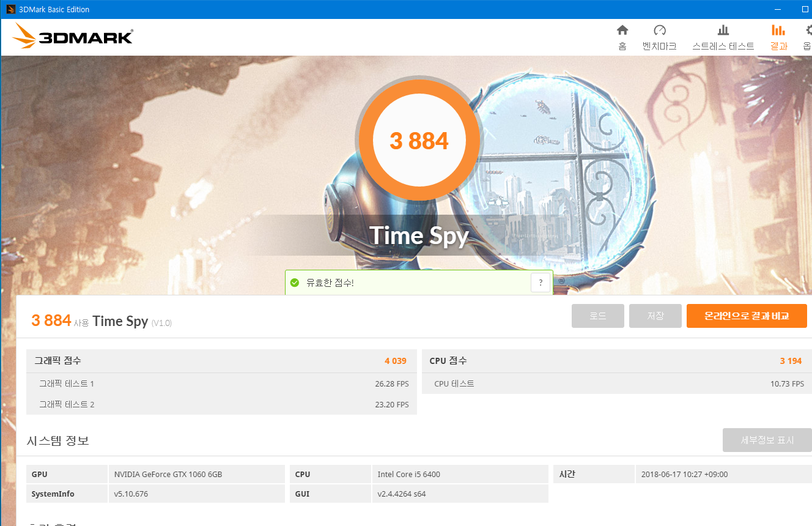The width and height of the screenshot is (812, 526).
Task: Click the 유효한 점수! message text
Action: [330, 283]
